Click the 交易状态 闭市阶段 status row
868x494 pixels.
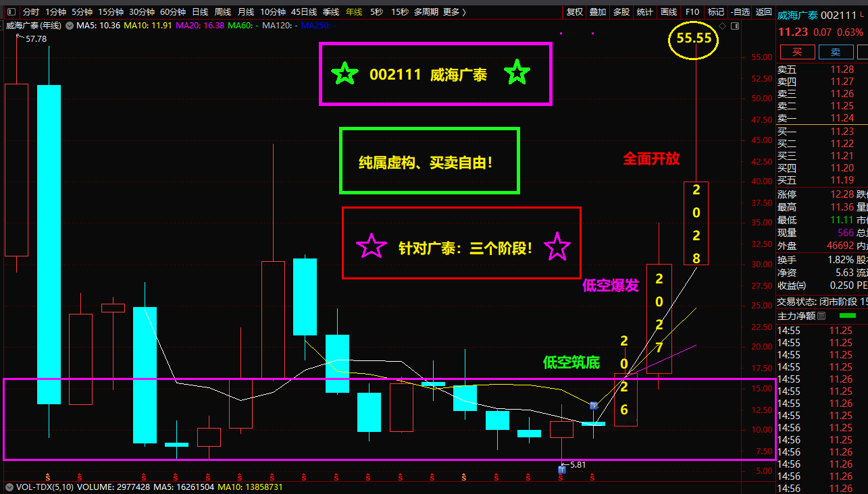coord(822,302)
